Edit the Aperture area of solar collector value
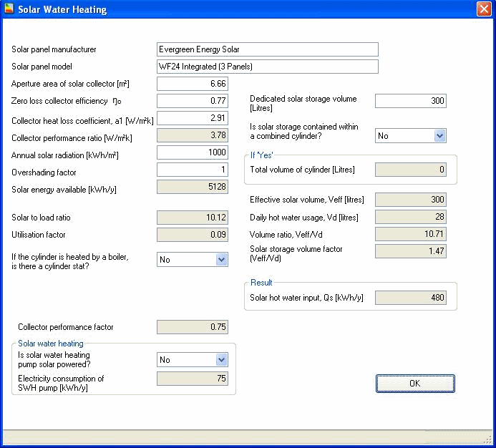The width and height of the screenshot is (496, 448). click(x=193, y=84)
